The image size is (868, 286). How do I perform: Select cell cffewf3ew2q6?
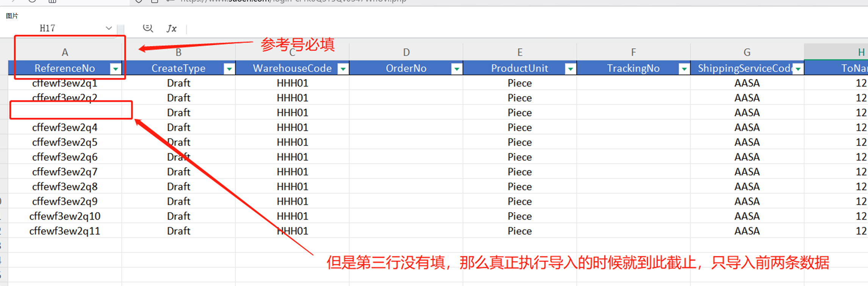[x=65, y=157]
